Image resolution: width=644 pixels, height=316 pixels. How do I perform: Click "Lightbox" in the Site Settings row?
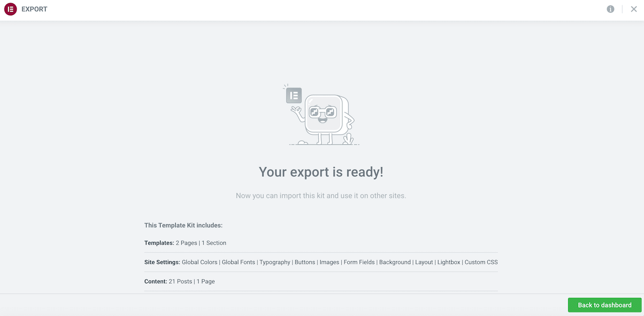(x=448, y=262)
